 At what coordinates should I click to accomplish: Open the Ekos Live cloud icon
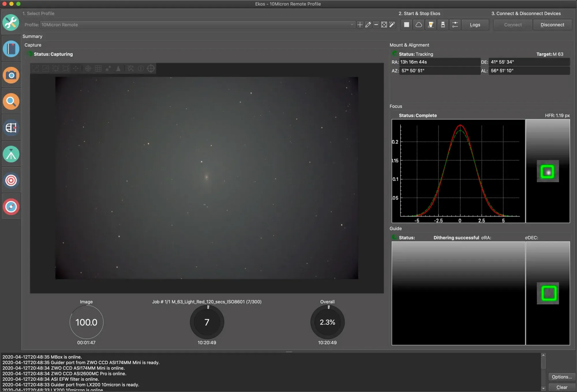(419, 25)
